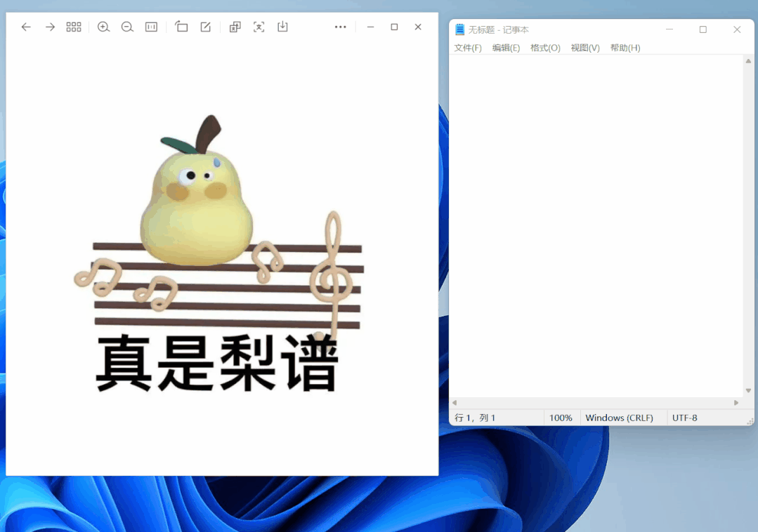The width and height of the screenshot is (758, 532).
Task: Go forward to next image
Action: [49, 27]
